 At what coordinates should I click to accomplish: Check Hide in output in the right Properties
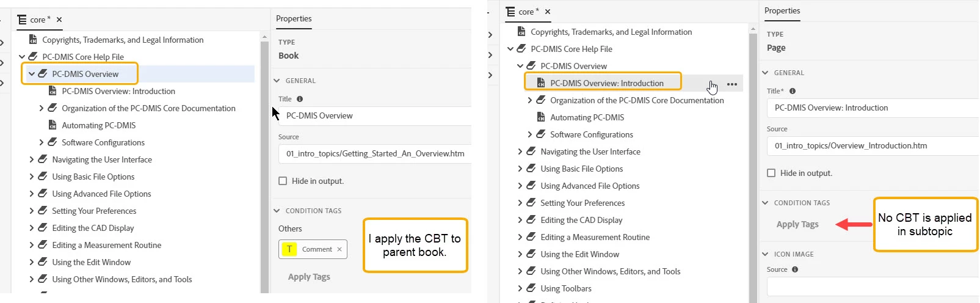771,173
